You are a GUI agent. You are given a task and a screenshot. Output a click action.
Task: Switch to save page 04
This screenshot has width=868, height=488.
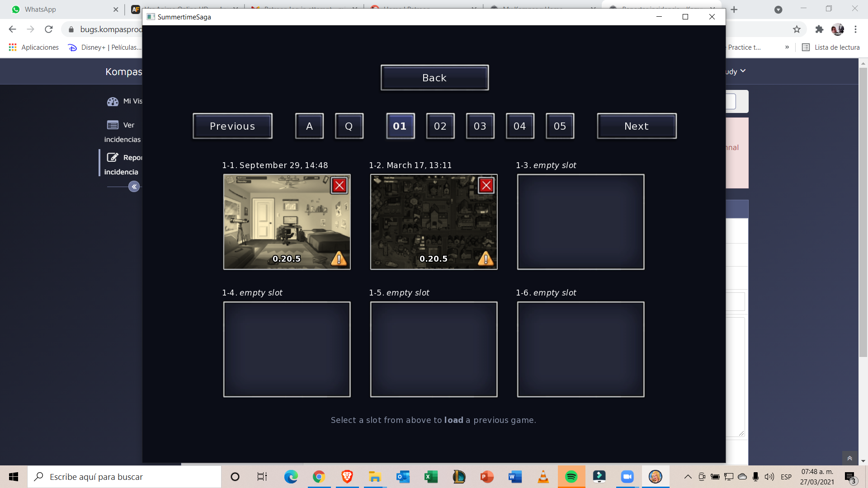click(x=519, y=126)
